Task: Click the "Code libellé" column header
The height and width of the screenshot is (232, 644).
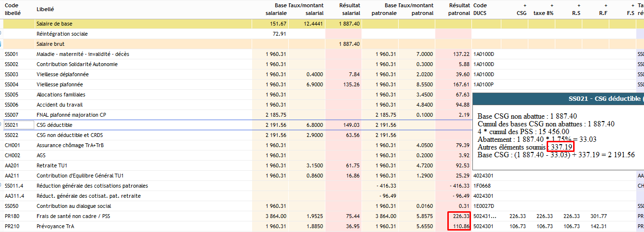Action: (x=13, y=9)
